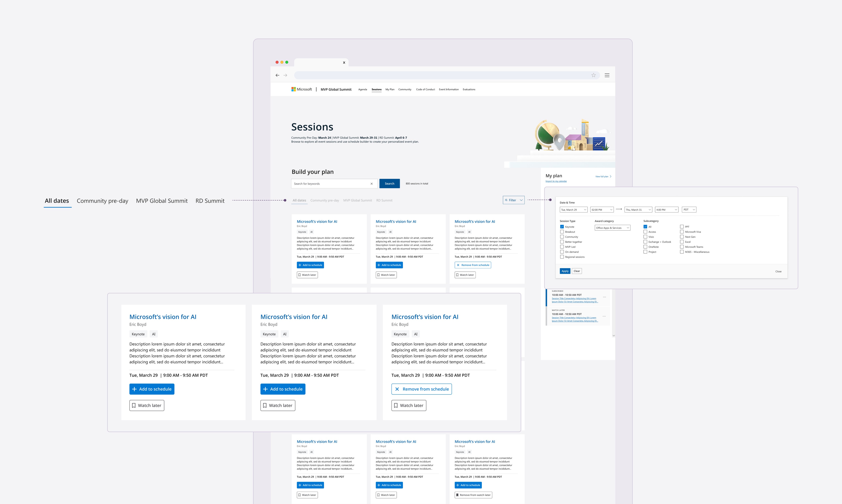Image resolution: width=842 pixels, height=504 pixels.
Task: Click the bookmark star in address bar
Action: (593, 75)
